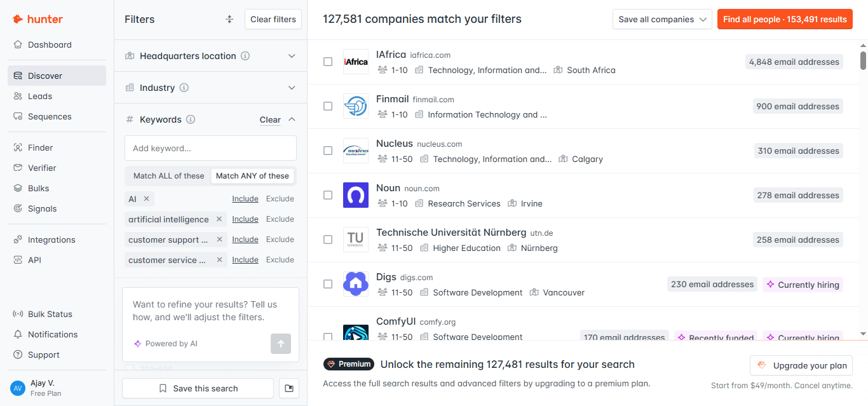The width and height of the screenshot is (868, 406).
Task: Check the Finmail company checkbox
Action: [x=328, y=106]
